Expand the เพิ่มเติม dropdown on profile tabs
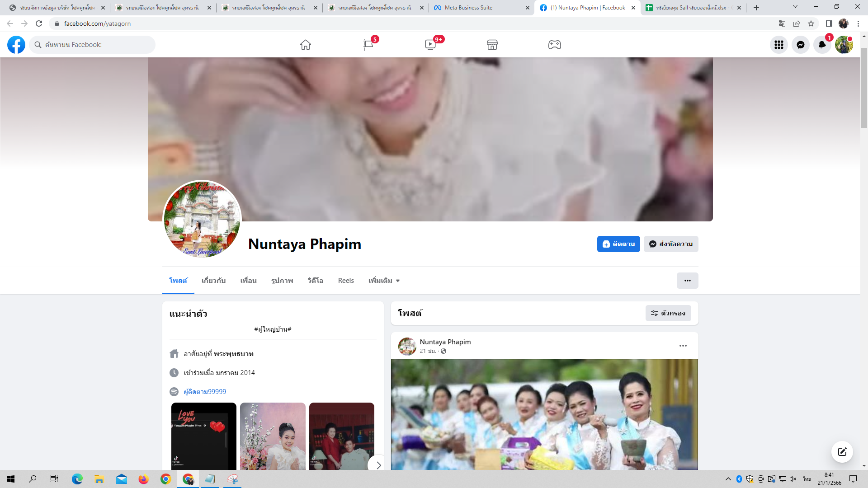Screen dimensions: 868x488 [x=384, y=281]
